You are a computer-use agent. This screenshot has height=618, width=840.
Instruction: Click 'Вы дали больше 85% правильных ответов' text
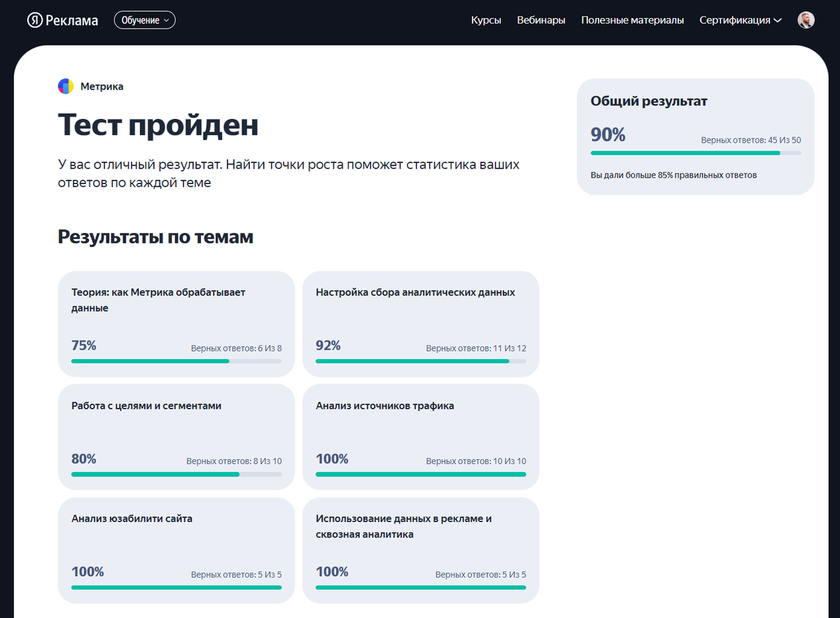(673, 175)
